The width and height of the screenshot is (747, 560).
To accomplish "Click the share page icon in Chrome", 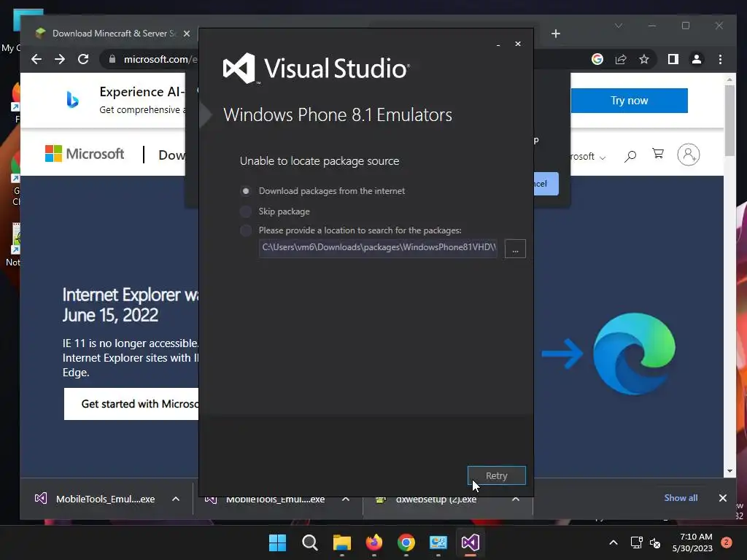I will pos(621,59).
